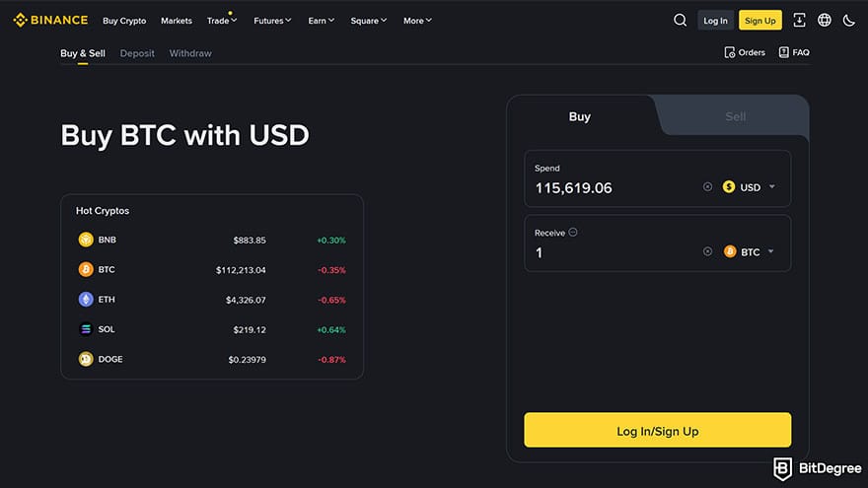The width and height of the screenshot is (868, 488).
Task: Click SOL change +0.64%
Action: point(331,329)
